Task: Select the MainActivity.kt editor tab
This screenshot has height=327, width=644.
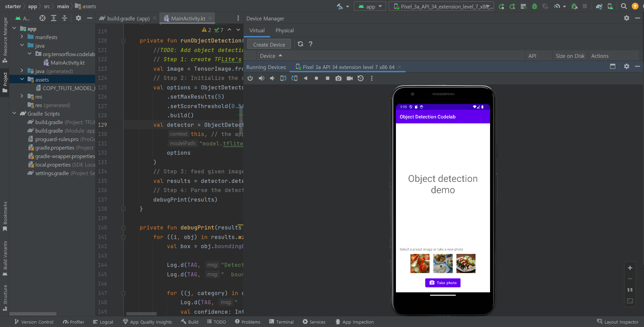Action: click(188, 18)
